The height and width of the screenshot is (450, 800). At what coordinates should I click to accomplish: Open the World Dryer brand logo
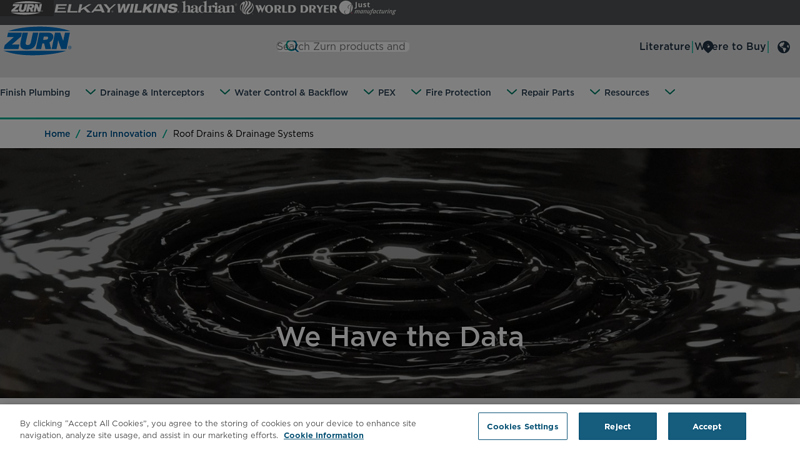[288, 8]
